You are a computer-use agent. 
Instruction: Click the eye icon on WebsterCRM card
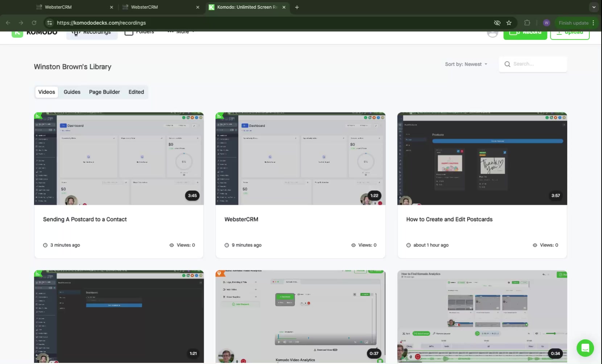[x=354, y=245]
